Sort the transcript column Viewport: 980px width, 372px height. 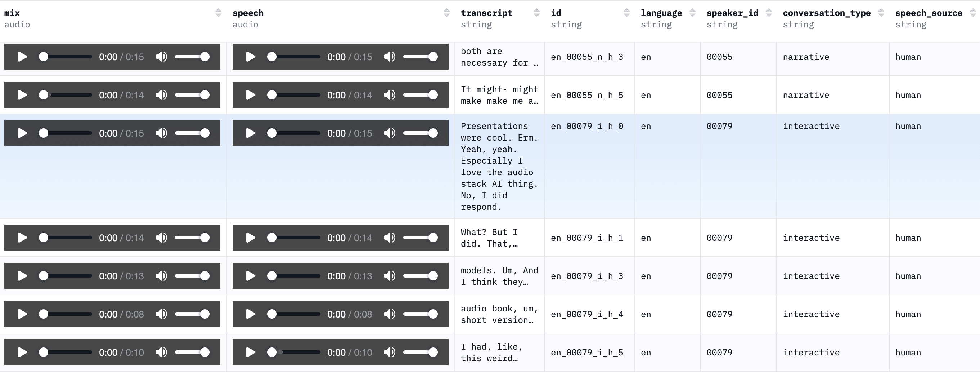tap(537, 13)
